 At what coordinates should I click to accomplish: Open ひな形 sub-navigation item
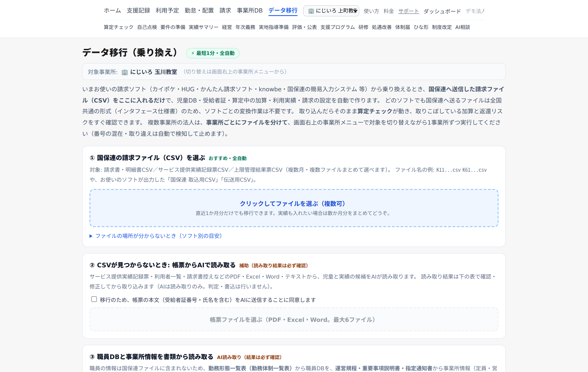coord(421,27)
